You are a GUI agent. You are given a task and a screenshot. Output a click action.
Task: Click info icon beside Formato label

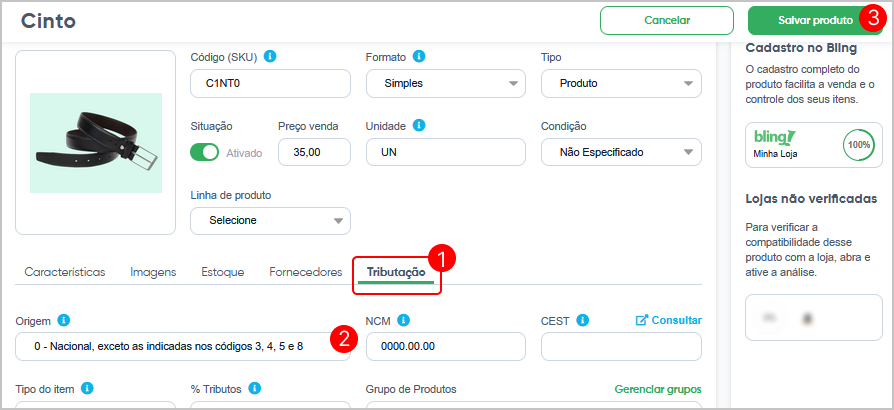419,56
